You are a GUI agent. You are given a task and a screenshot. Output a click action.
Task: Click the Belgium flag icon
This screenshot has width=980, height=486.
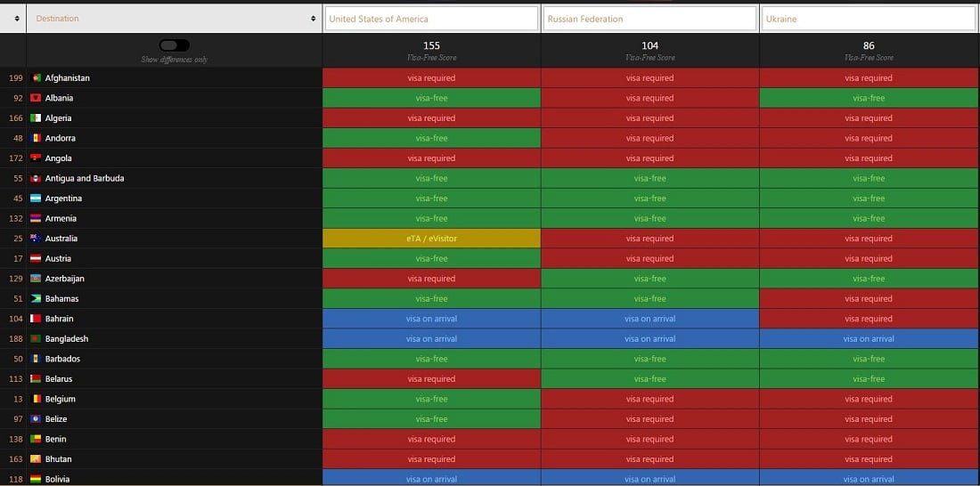(x=36, y=399)
